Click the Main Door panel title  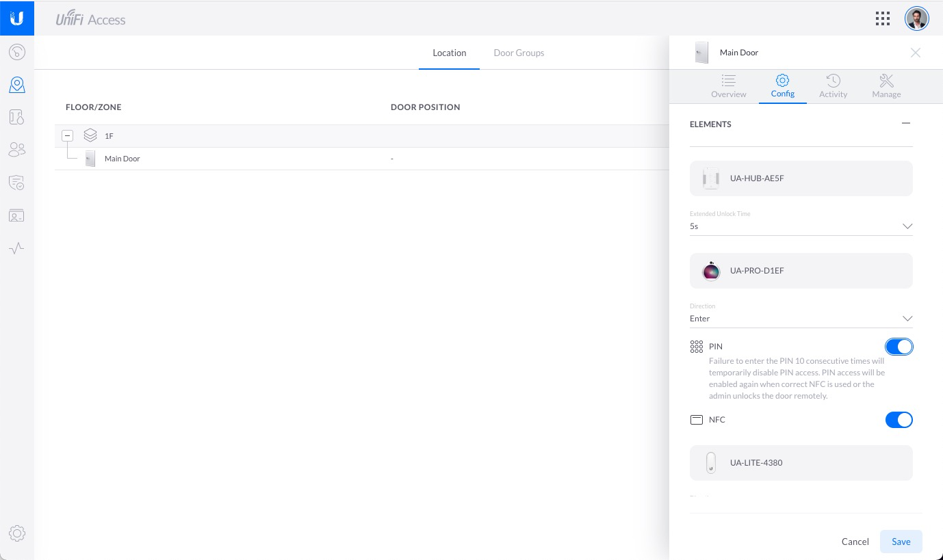[738, 53]
